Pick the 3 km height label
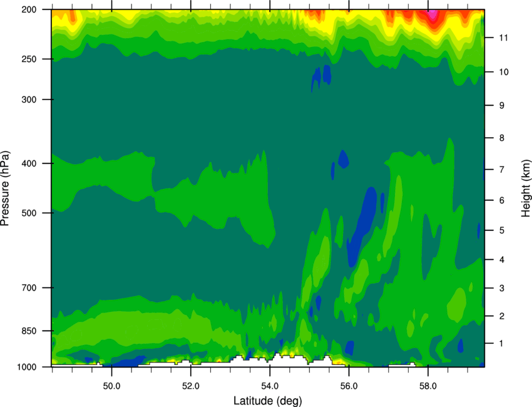Image resolution: width=532 pixels, height=407 pixels. click(x=501, y=288)
